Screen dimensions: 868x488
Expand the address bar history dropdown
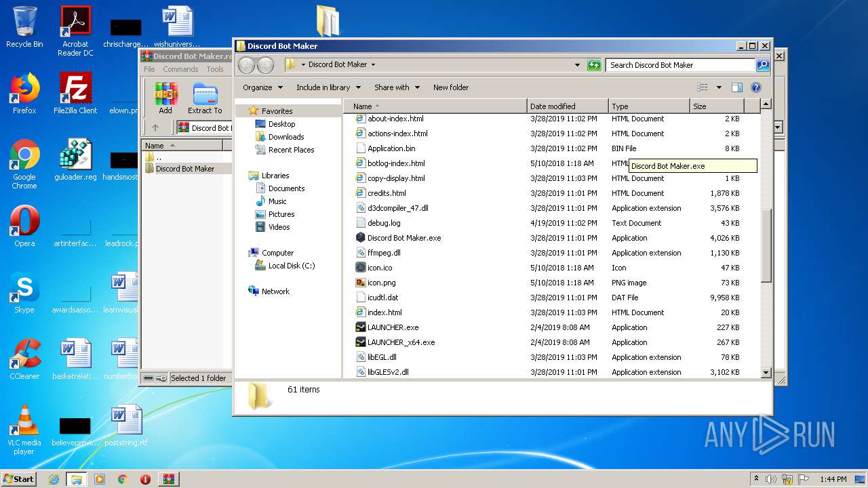577,65
